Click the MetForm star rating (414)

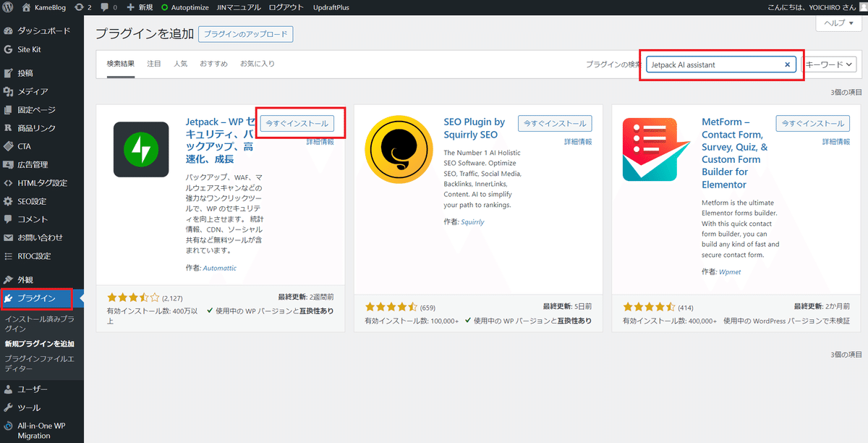[x=649, y=307]
